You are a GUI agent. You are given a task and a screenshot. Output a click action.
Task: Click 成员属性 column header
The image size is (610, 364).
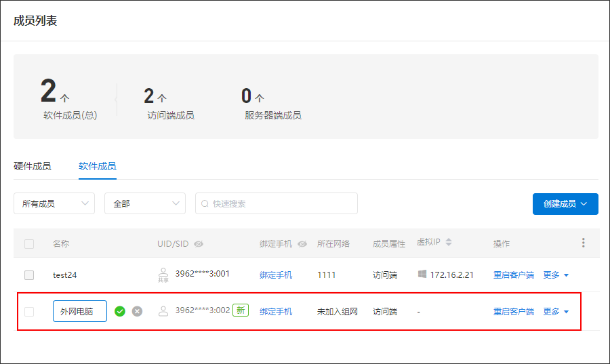point(389,244)
